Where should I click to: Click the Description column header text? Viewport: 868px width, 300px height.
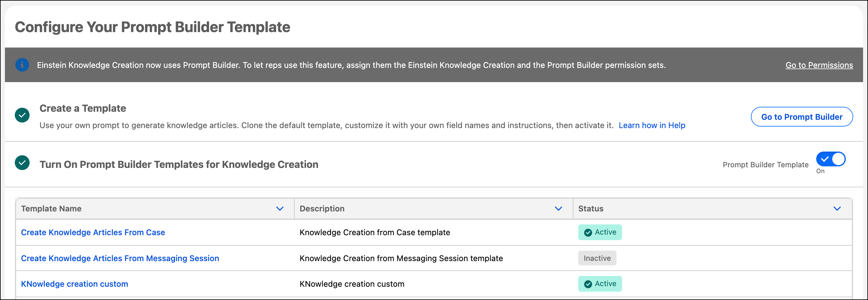coord(322,209)
